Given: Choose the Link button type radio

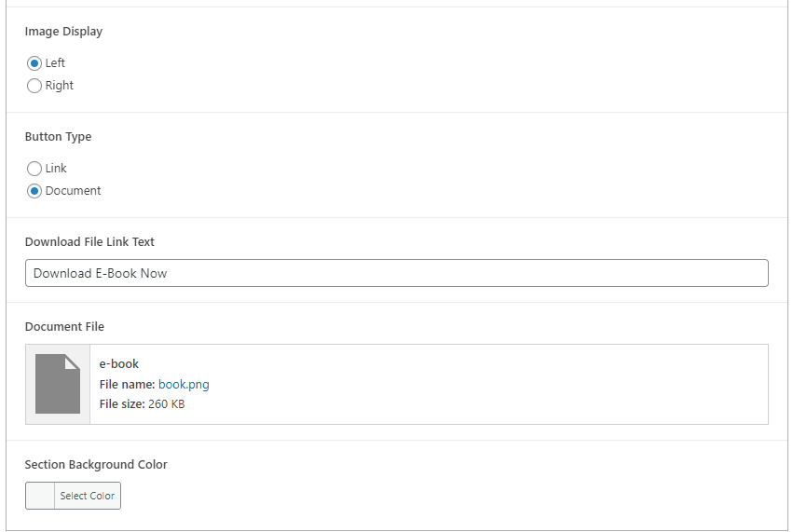Looking at the screenshot, I should (x=34, y=169).
